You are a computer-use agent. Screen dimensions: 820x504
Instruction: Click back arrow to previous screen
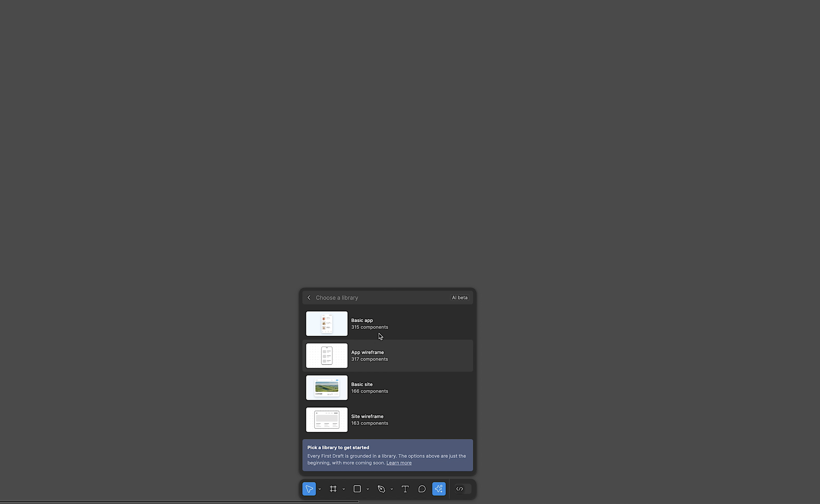[309, 297]
